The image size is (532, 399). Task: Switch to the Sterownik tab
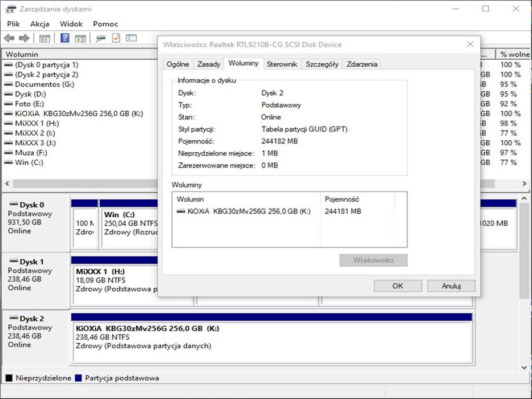click(282, 64)
